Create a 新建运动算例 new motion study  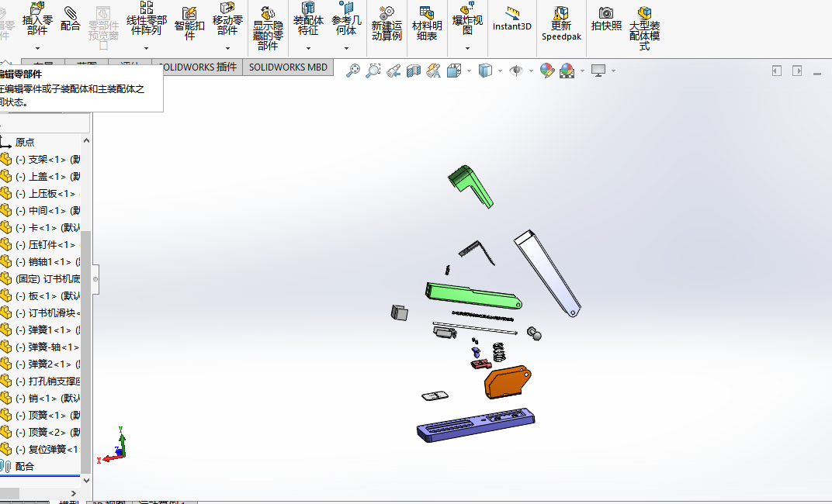(387, 24)
